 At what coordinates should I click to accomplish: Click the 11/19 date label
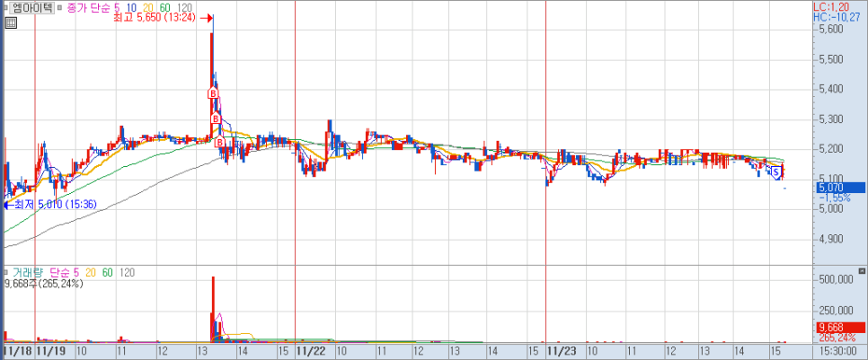(x=53, y=351)
